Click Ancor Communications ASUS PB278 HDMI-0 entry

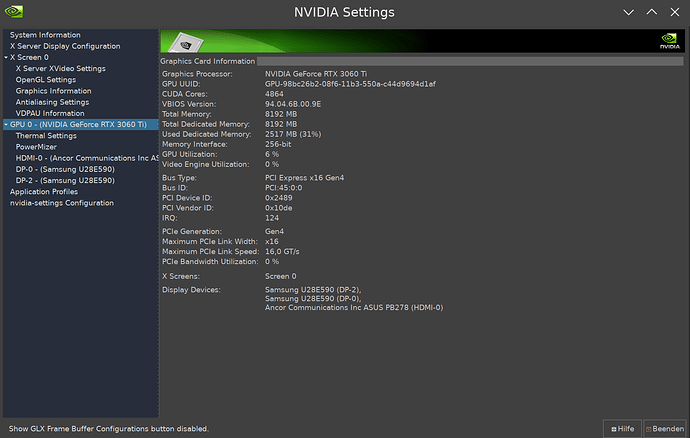354,308
